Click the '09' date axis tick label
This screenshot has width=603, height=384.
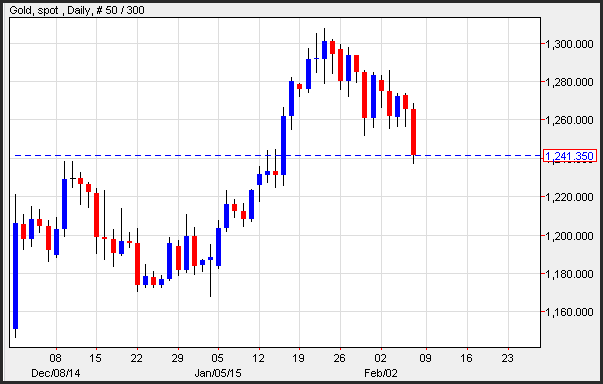point(425,358)
